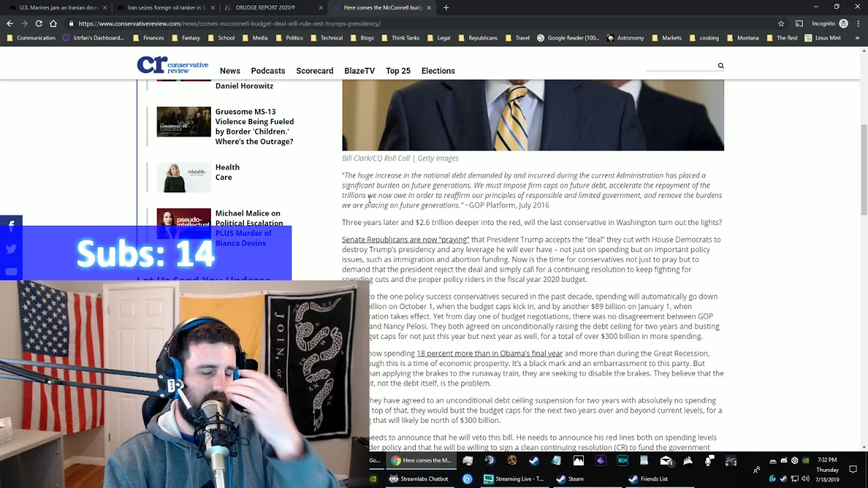This screenshot has width=868, height=488.
Task: Open the microphone app in the taskbar
Action: (709, 461)
